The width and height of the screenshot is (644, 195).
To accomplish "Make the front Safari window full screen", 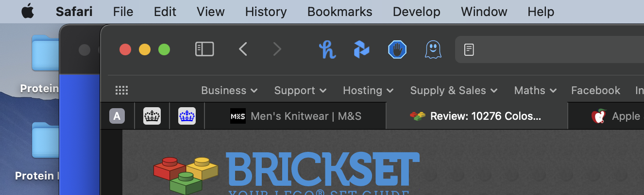I will 164,49.
